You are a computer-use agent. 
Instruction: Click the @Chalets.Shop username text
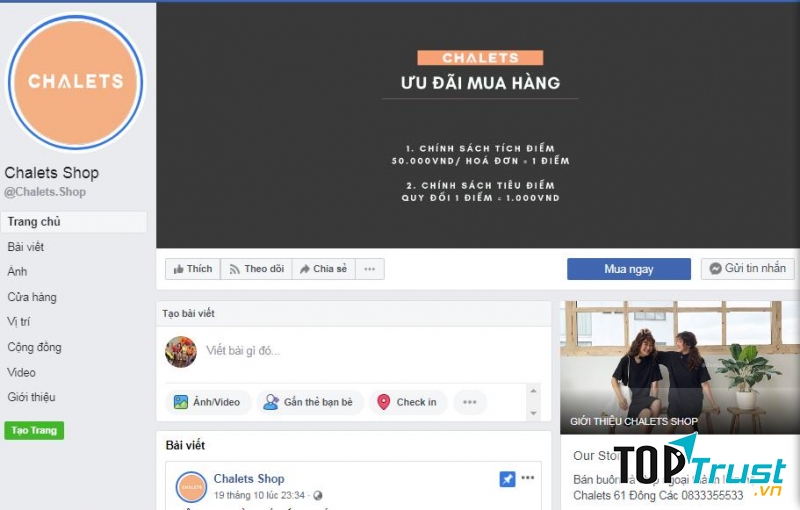[x=45, y=192]
